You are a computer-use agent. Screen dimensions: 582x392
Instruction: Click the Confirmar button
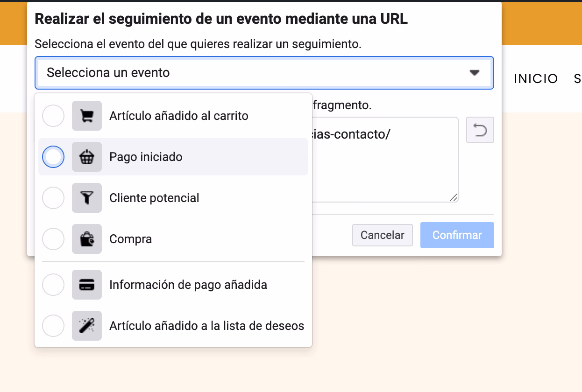pos(457,235)
